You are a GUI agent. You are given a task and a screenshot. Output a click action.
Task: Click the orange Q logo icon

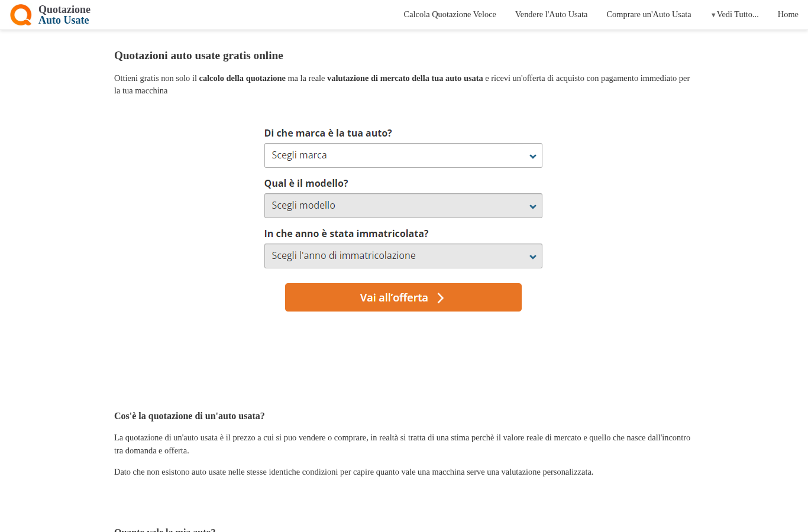click(21, 15)
